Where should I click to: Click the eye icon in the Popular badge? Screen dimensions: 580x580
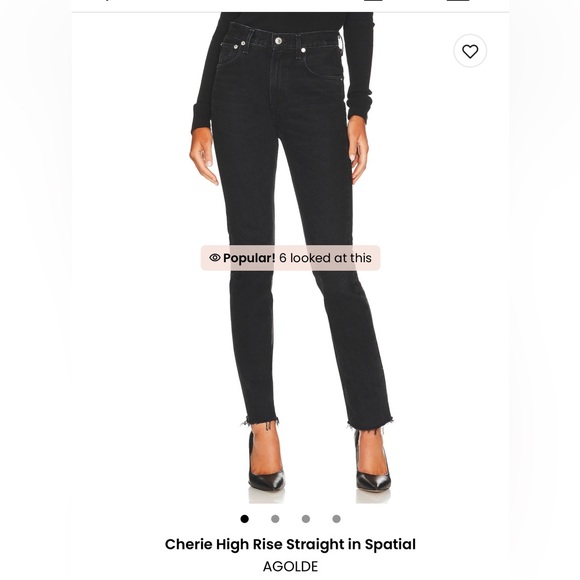click(215, 258)
